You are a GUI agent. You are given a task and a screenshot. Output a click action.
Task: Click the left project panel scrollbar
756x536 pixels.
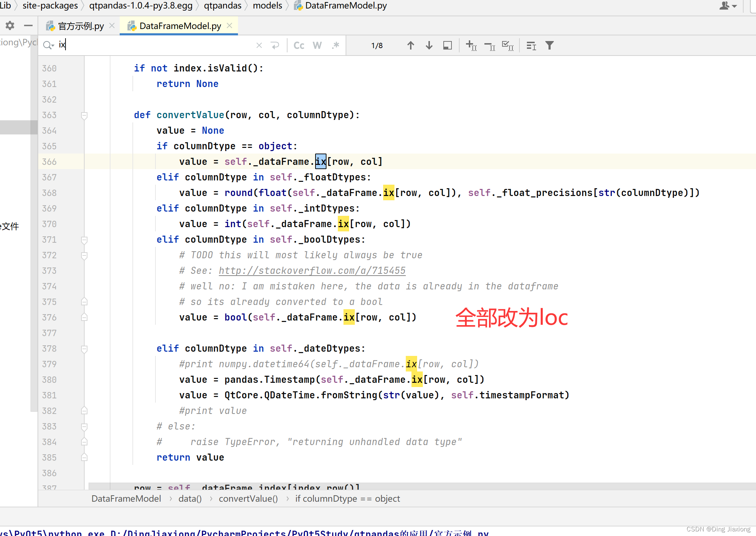pos(34,223)
